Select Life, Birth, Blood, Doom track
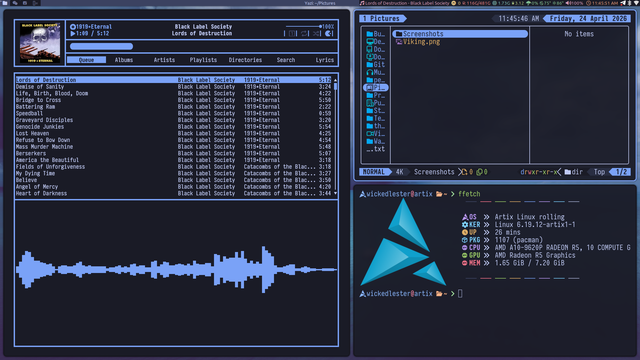This screenshot has height=360, width=640. pos(173,93)
